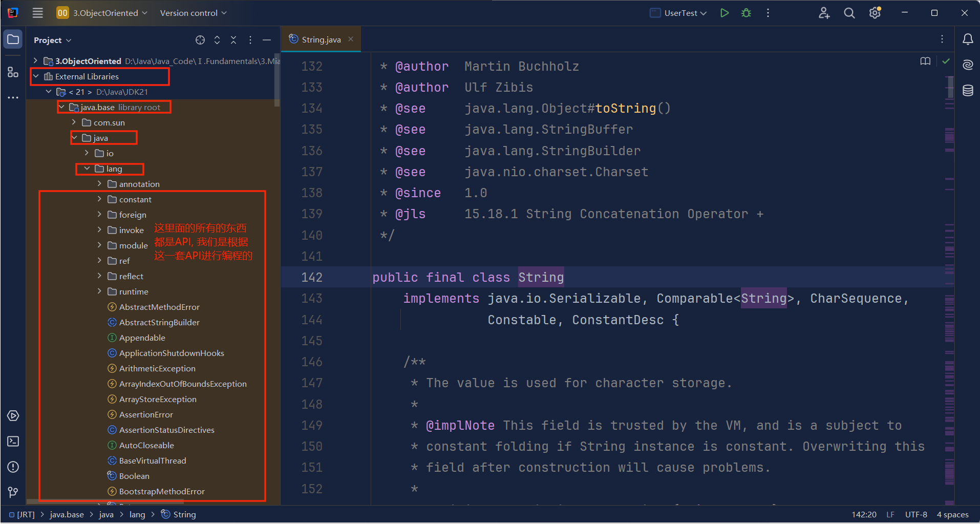Viewport: 980px width, 524px height.
Task: Open the Structure tool window
Action: coord(13,72)
